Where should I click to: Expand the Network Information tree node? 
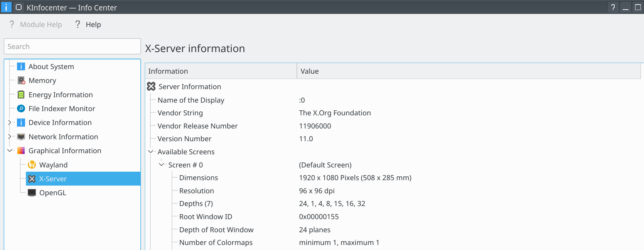tap(10, 137)
